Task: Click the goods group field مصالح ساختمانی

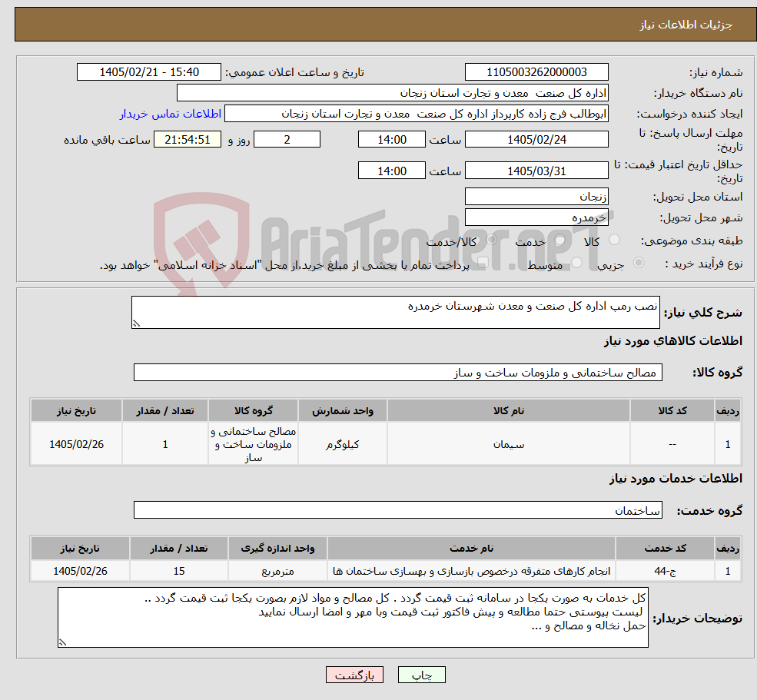Action: tap(398, 372)
